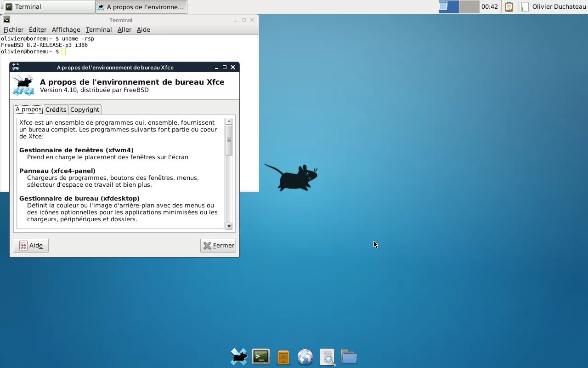Open the application finder magnifier icon
The width and height of the screenshot is (588, 368).
click(x=328, y=357)
